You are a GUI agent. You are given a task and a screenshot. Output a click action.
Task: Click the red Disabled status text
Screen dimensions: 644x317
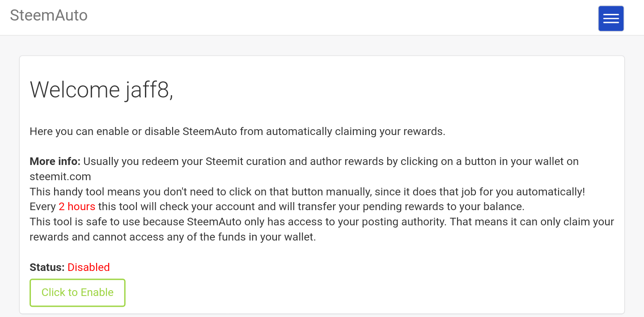pyautogui.click(x=89, y=267)
